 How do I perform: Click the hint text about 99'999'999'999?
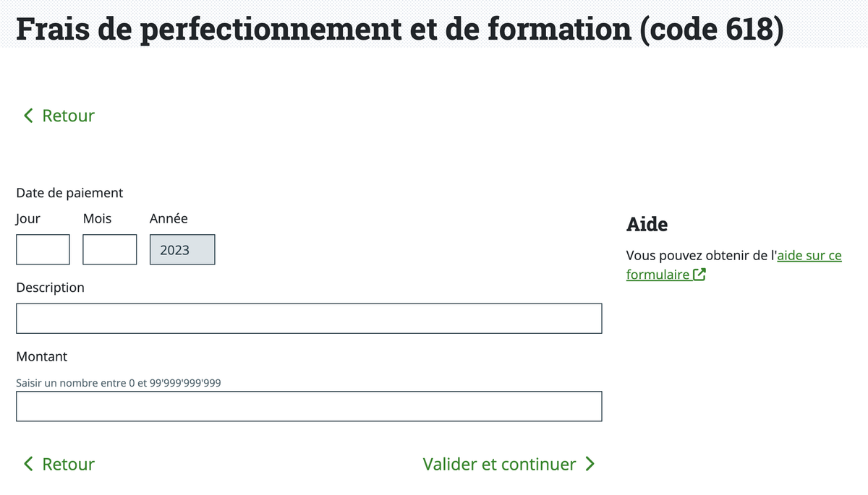pos(119,382)
